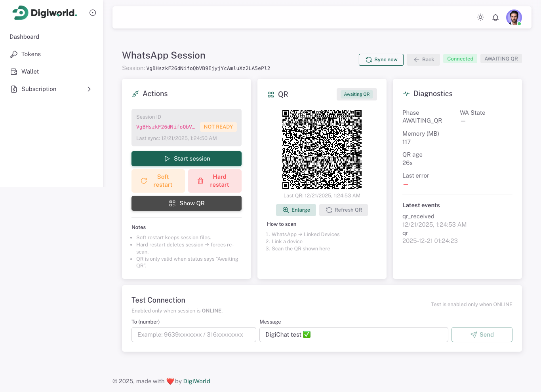This screenshot has width=541, height=392.
Task: Switch the light/dark theme sun icon
Action: click(x=480, y=17)
